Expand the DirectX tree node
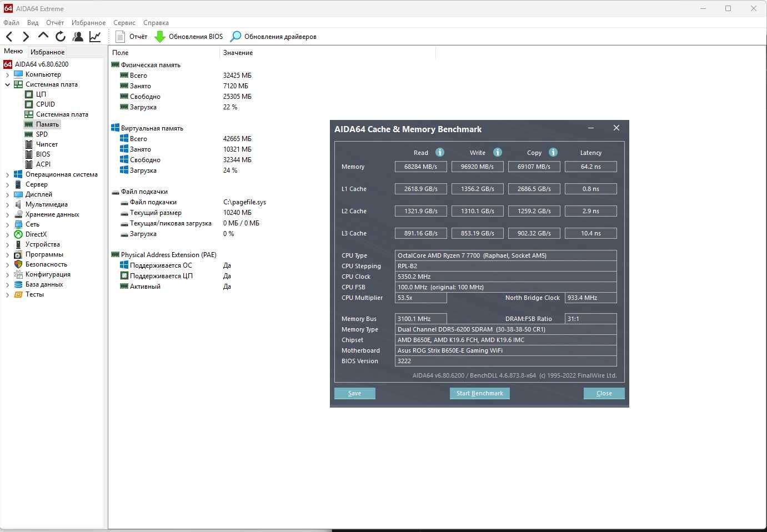 (7, 234)
